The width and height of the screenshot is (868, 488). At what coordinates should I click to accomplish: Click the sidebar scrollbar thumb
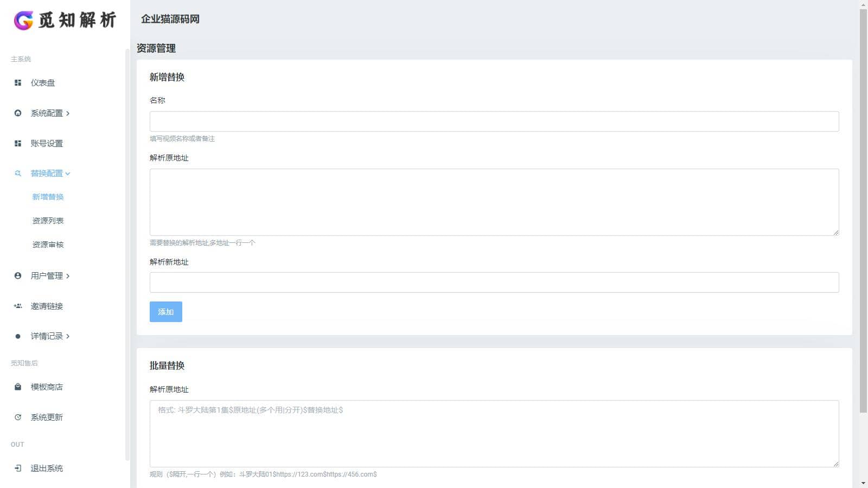[x=127, y=255]
